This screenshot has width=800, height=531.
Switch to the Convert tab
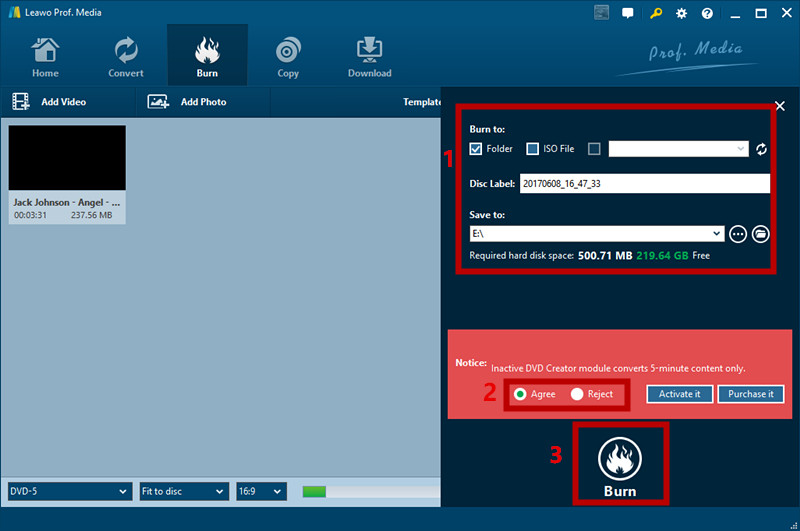(x=126, y=57)
